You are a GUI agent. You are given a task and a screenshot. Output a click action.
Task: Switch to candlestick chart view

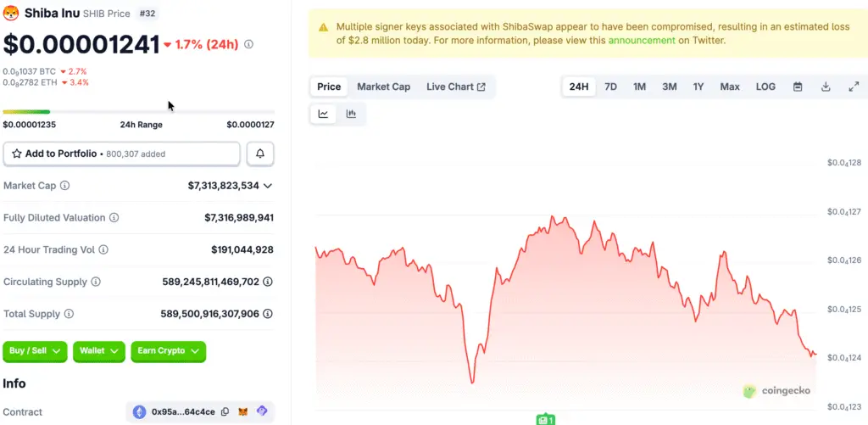tap(351, 114)
